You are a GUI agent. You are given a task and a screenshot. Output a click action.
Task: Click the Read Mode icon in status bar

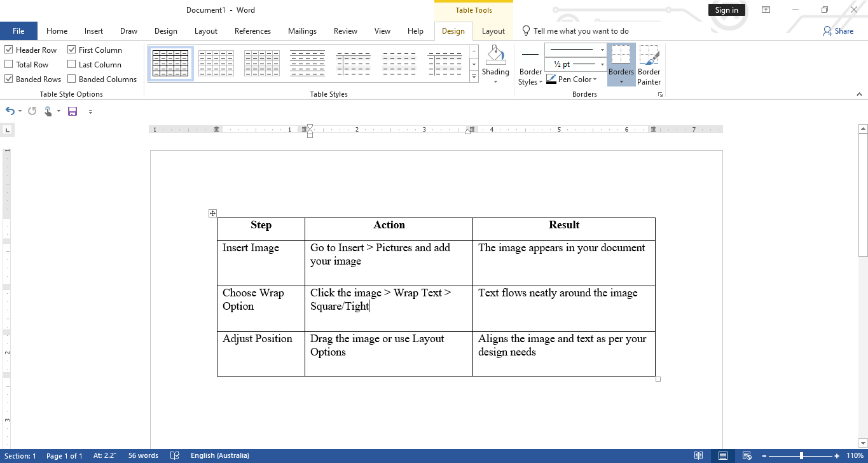coord(698,455)
